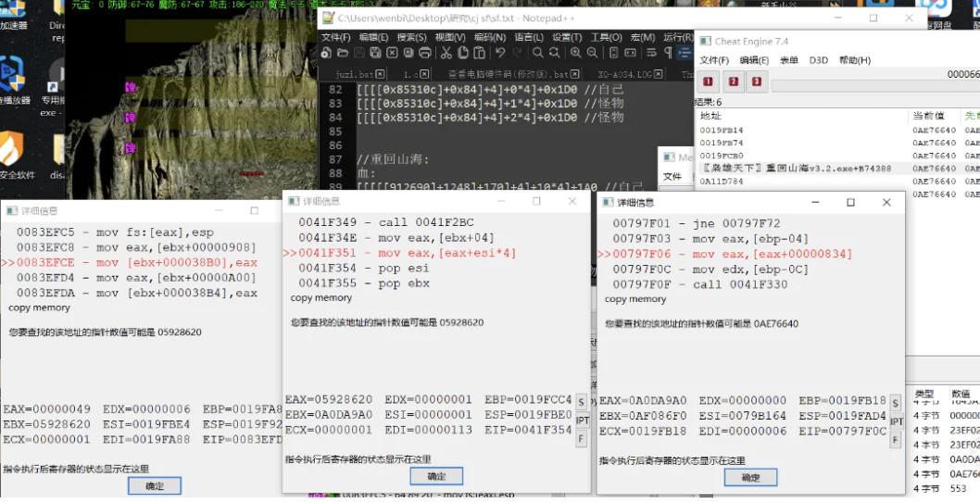Screen dimensions: 980x502
Task: Open Notepad++ 文件(F) menu
Action: (335, 37)
